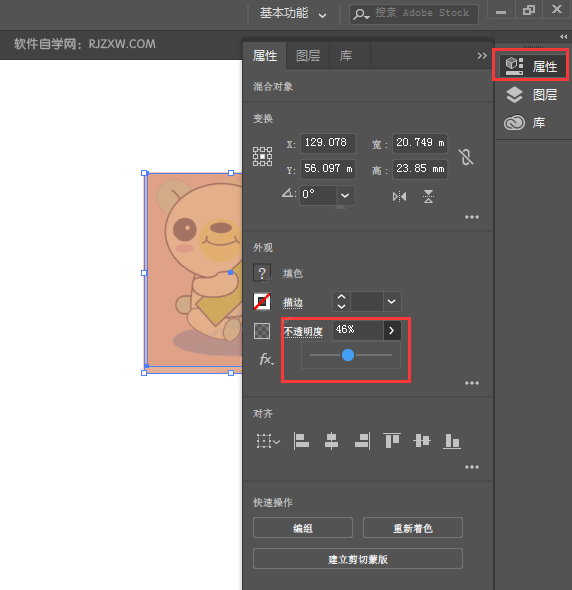Click the bottom-left selection handle
Screen dimensions: 572x590
[144, 373]
